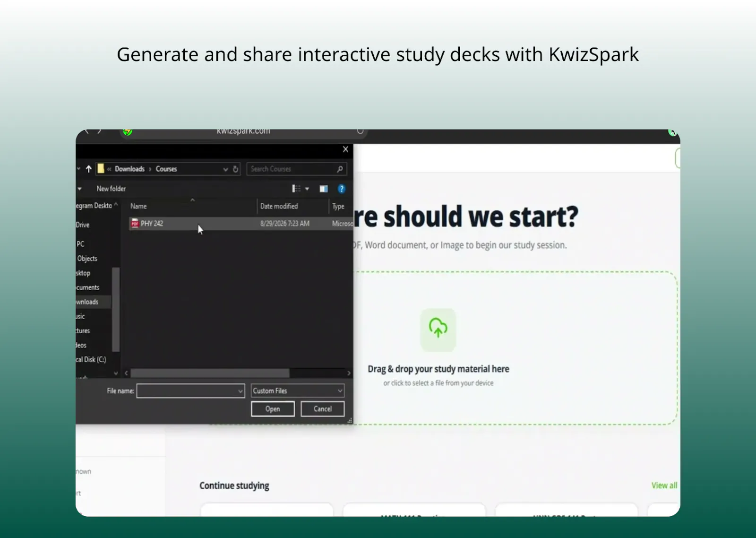Collapse the navigation pane header arrow
756x538 pixels.
pos(116,204)
